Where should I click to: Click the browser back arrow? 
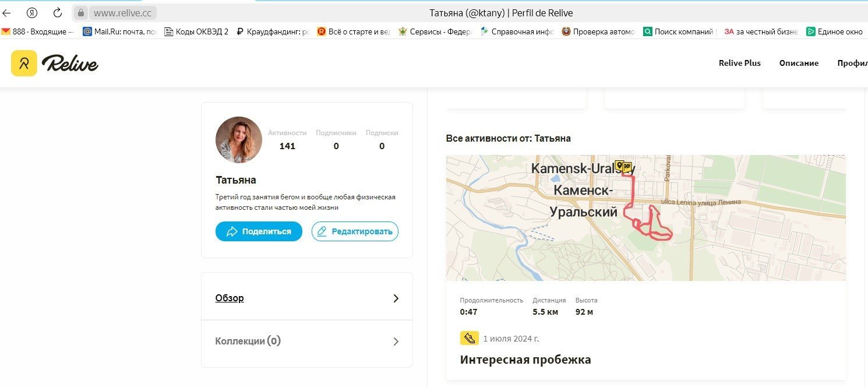pyautogui.click(x=7, y=12)
